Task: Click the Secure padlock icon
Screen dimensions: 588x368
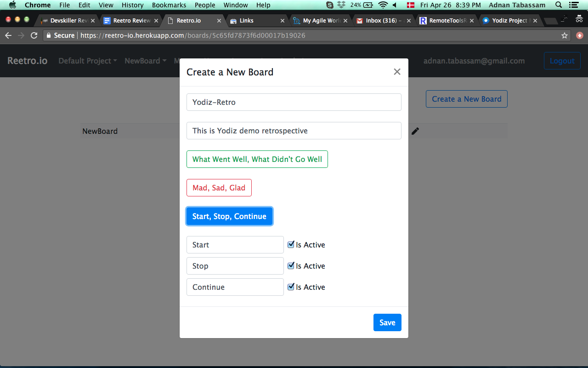Action: coord(48,35)
